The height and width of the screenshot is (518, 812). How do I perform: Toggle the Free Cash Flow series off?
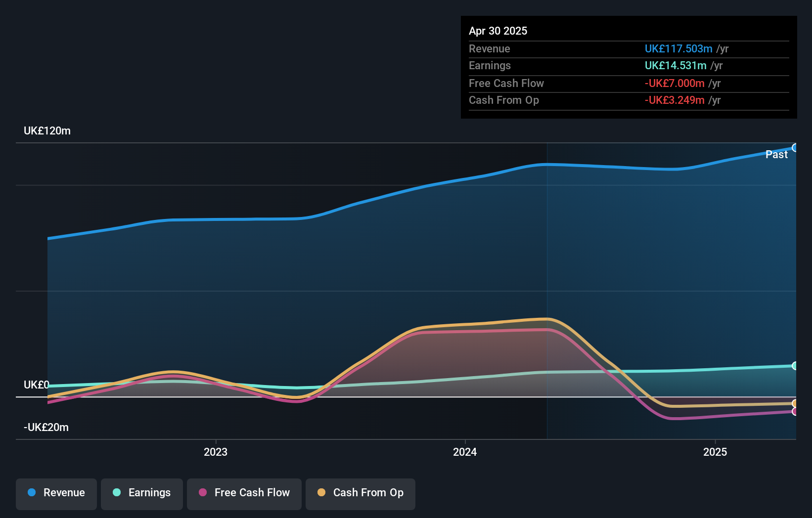coord(244,493)
